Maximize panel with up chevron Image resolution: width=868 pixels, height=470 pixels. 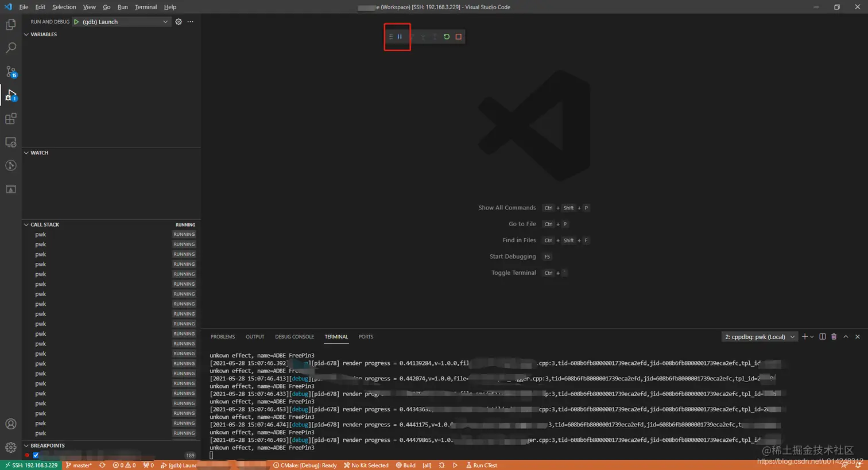(846, 337)
